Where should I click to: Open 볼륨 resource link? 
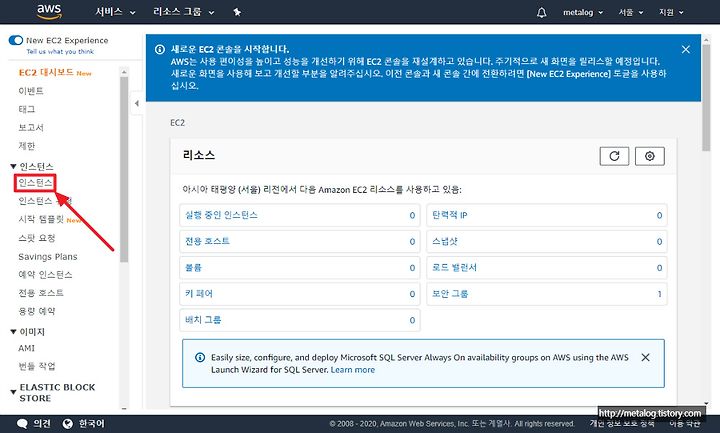[193, 267]
